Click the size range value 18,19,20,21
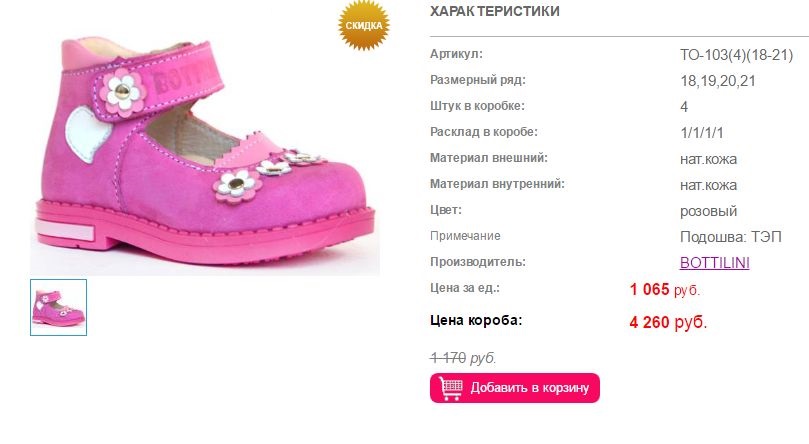The height and width of the screenshot is (444, 809). pyautogui.click(x=718, y=81)
